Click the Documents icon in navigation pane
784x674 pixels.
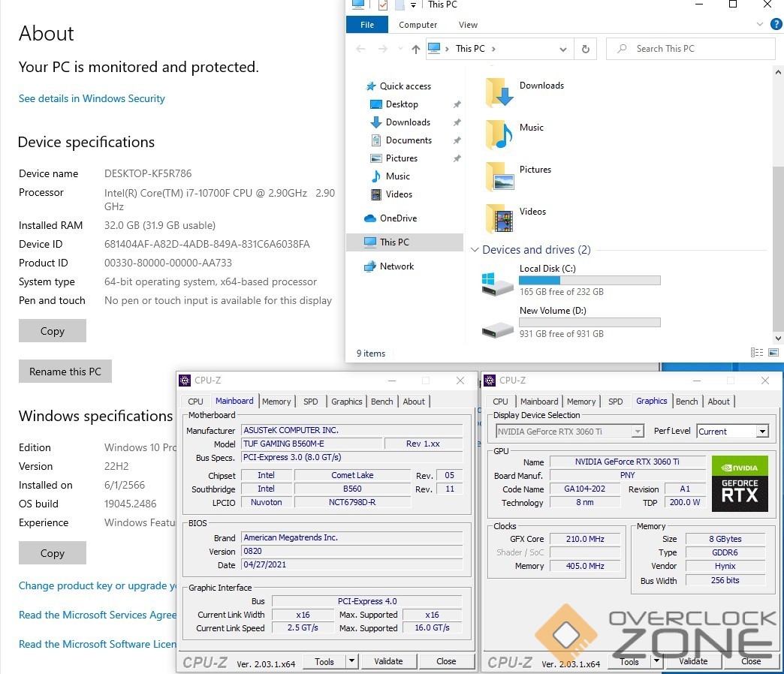376,140
